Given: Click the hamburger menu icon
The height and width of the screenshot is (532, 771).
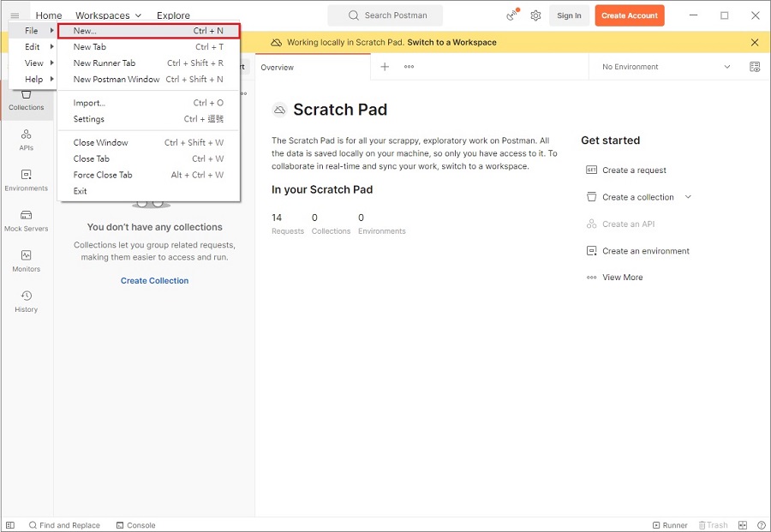Looking at the screenshot, I should 15,15.
